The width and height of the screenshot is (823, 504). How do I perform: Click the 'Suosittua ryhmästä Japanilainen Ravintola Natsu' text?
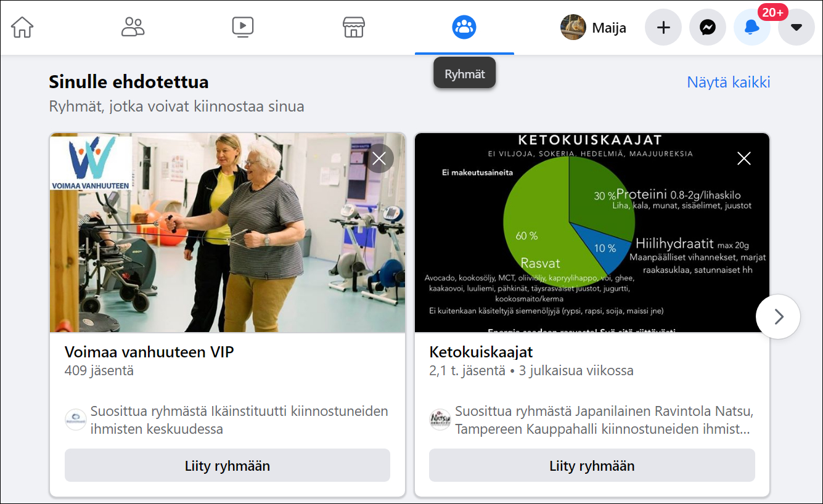604,420
